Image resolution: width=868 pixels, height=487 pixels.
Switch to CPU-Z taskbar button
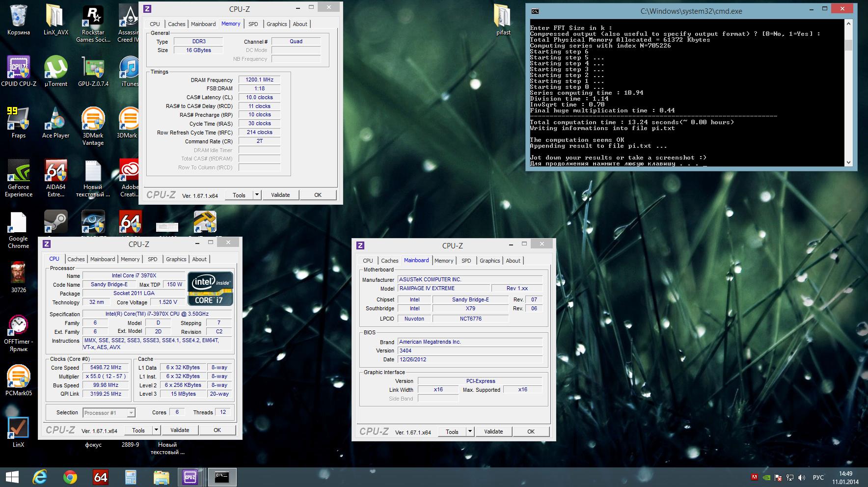(x=190, y=477)
